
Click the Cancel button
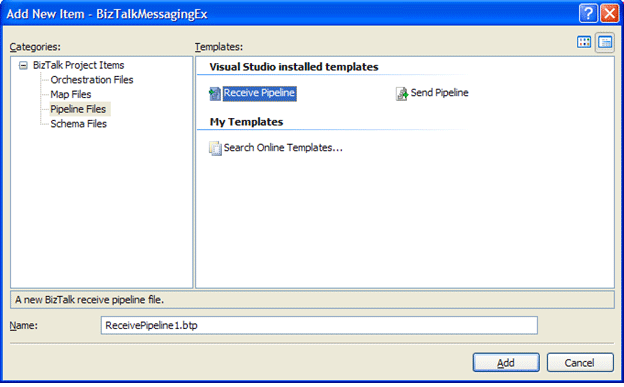click(x=580, y=363)
